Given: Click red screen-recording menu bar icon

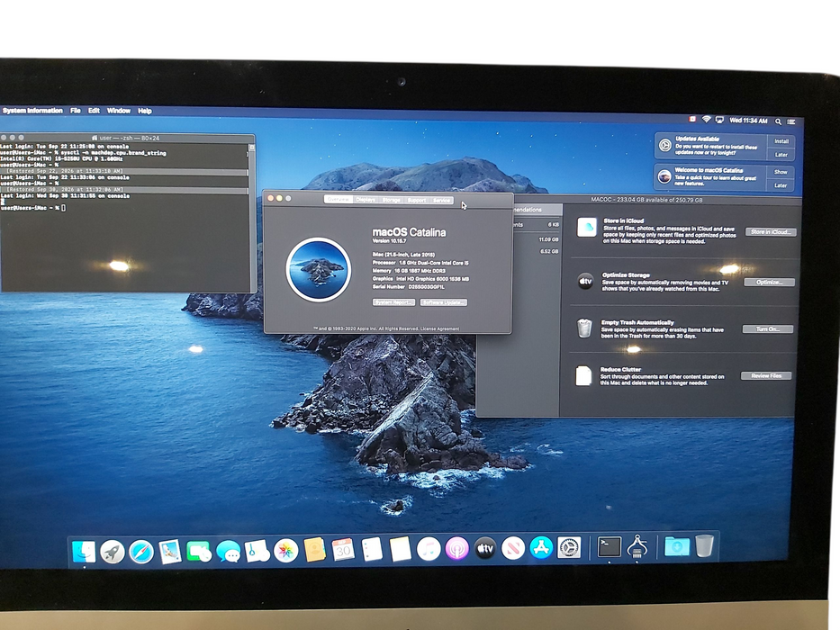Looking at the screenshot, I should [x=692, y=119].
